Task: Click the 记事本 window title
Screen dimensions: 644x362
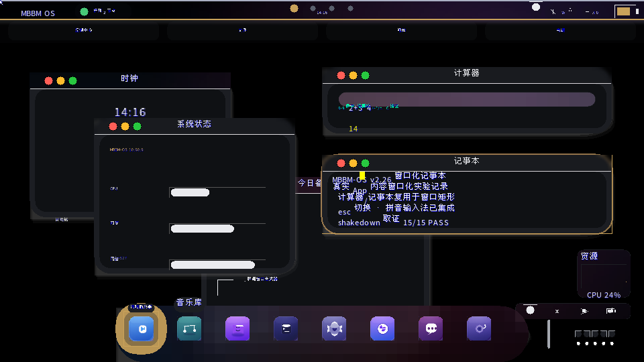Action: pos(467,161)
